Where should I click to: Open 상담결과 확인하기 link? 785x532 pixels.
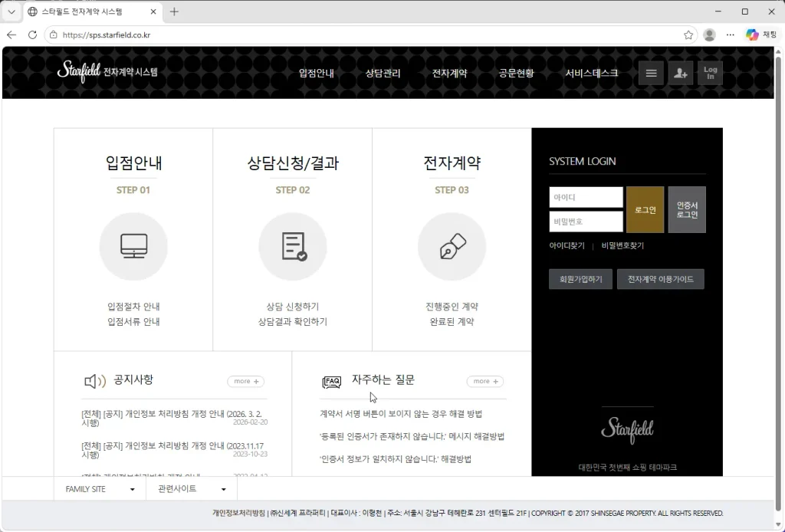(293, 321)
